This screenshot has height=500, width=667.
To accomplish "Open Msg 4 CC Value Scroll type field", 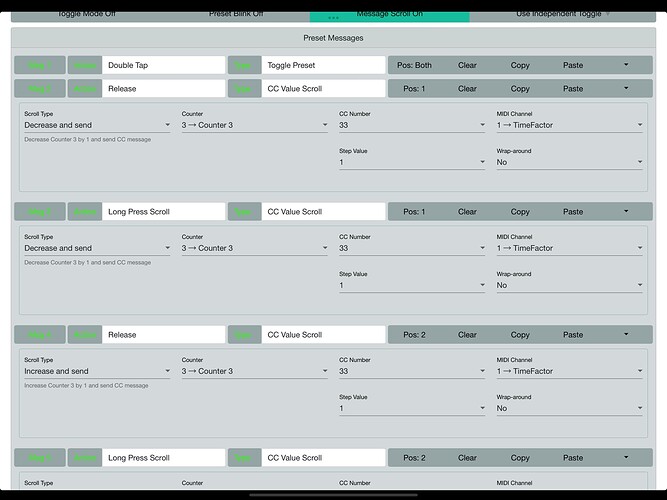I will (x=323, y=334).
